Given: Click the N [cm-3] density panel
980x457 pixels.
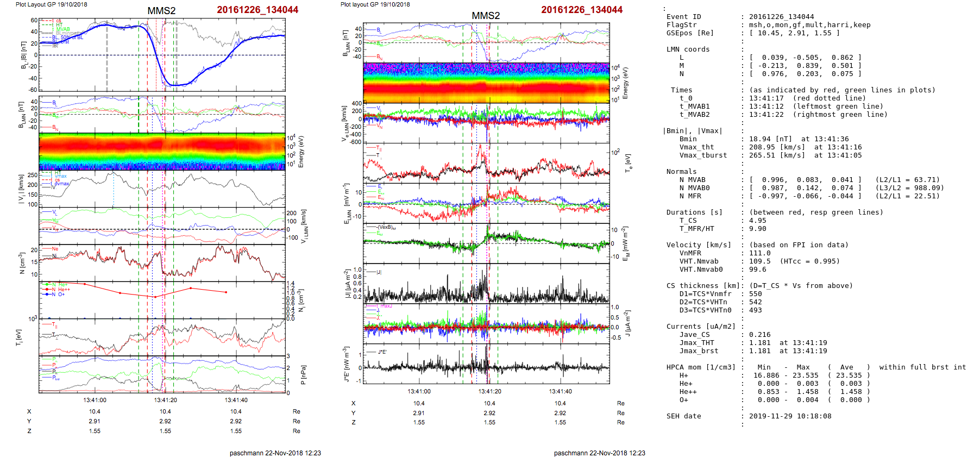Looking at the screenshot, I should coord(162,262).
